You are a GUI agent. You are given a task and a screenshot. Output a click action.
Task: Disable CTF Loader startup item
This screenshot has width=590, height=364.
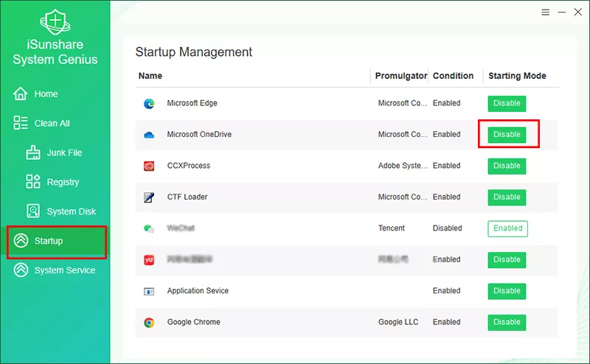tap(507, 197)
